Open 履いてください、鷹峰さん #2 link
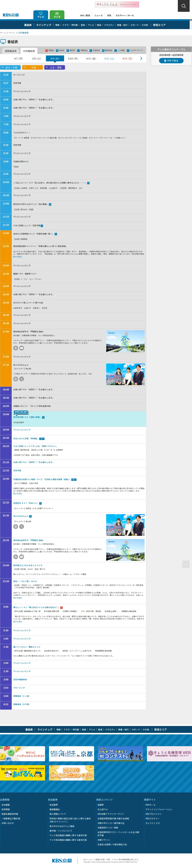The image size is (192, 868). (27, 647)
